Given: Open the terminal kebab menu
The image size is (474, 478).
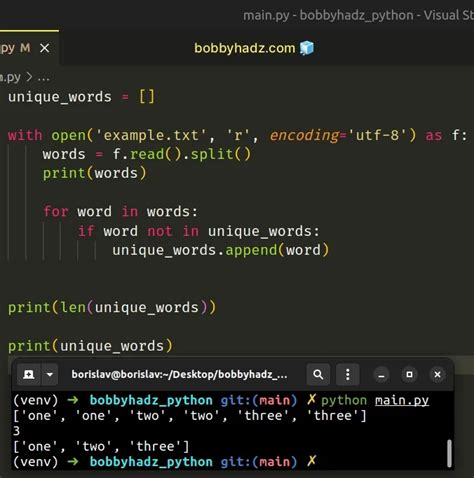Looking at the screenshot, I should [x=348, y=375].
